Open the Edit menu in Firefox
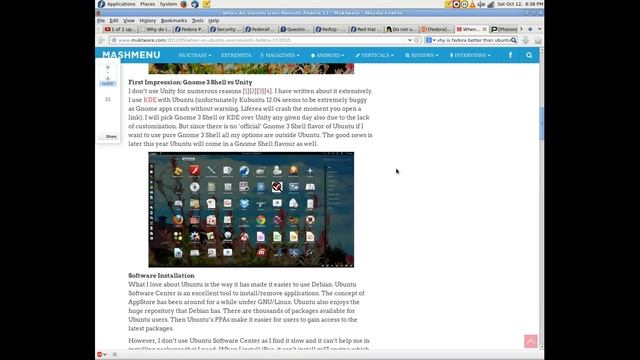The image size is (640, 360). pos(114,20)
